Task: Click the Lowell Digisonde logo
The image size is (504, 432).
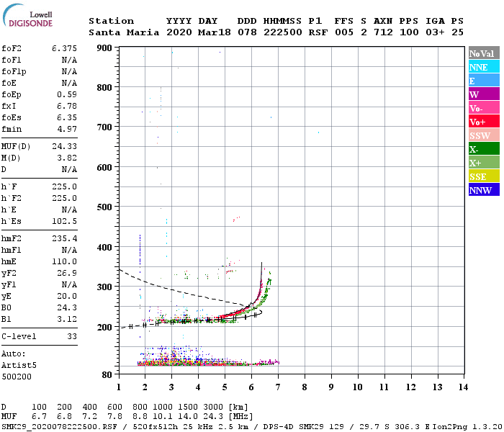Action: [27, 15]
